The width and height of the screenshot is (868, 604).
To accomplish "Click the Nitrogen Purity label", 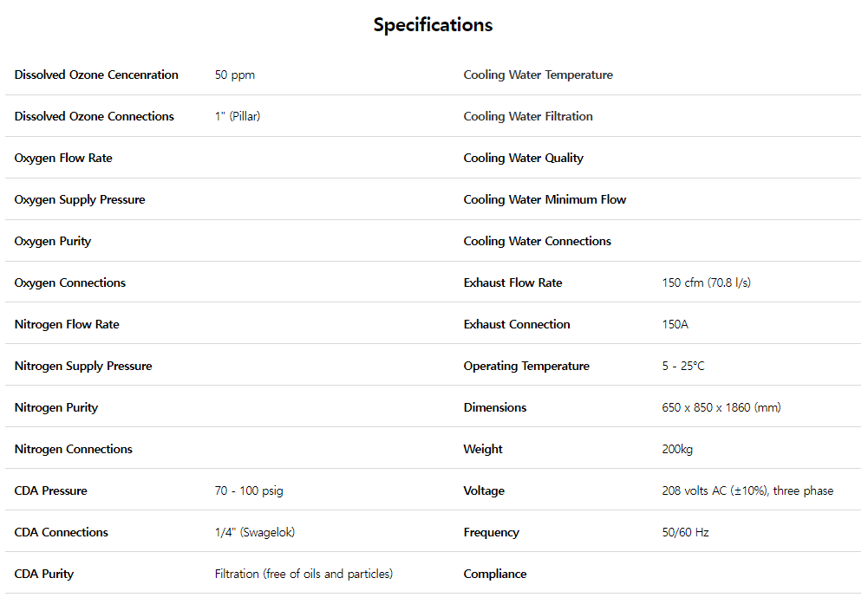I will pyautogui.click(x=56, y=408).
